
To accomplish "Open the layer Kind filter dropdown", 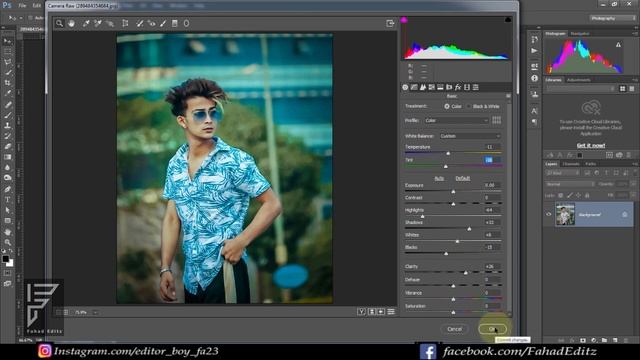I will [x=562, y=173].
